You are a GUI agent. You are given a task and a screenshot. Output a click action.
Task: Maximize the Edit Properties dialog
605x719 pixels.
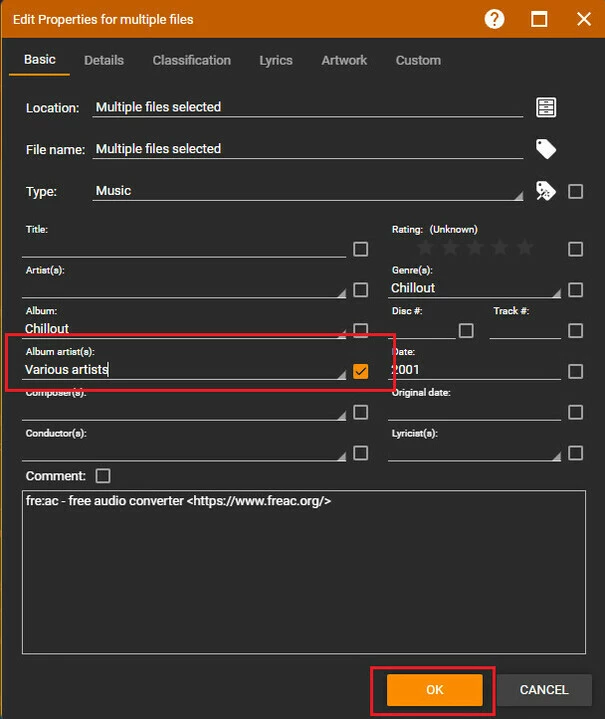[x=539, y=19]
